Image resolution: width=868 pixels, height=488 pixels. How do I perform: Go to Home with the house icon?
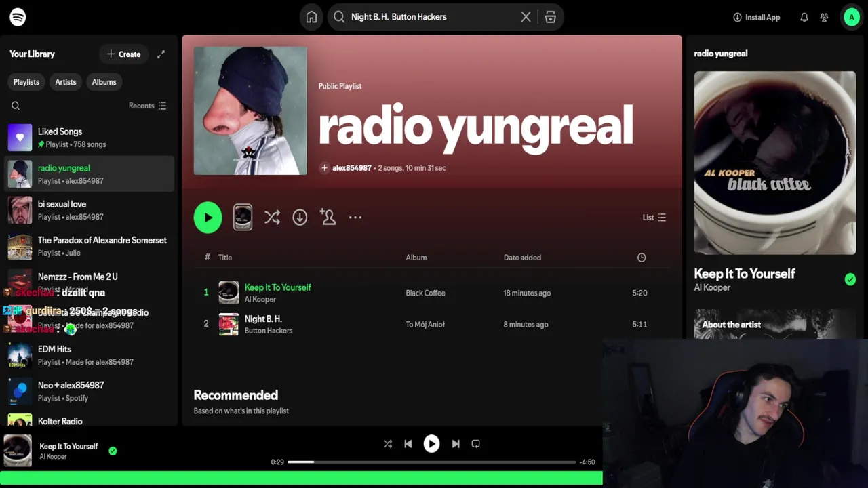(311, 17)
